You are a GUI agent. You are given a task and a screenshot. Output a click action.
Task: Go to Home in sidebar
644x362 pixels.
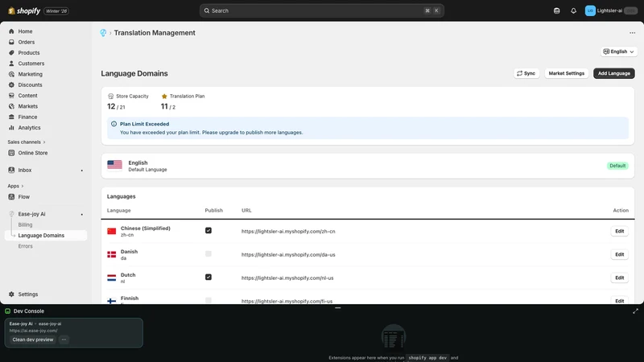(x=25, y=31)
